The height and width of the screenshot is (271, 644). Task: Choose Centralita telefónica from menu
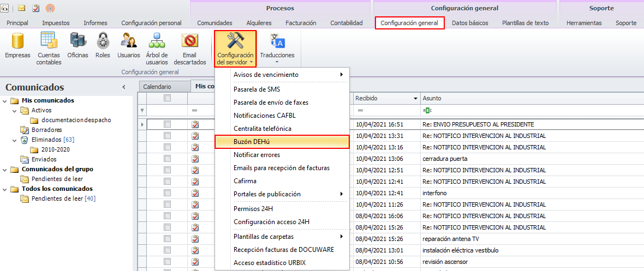[x=282, y=129]
